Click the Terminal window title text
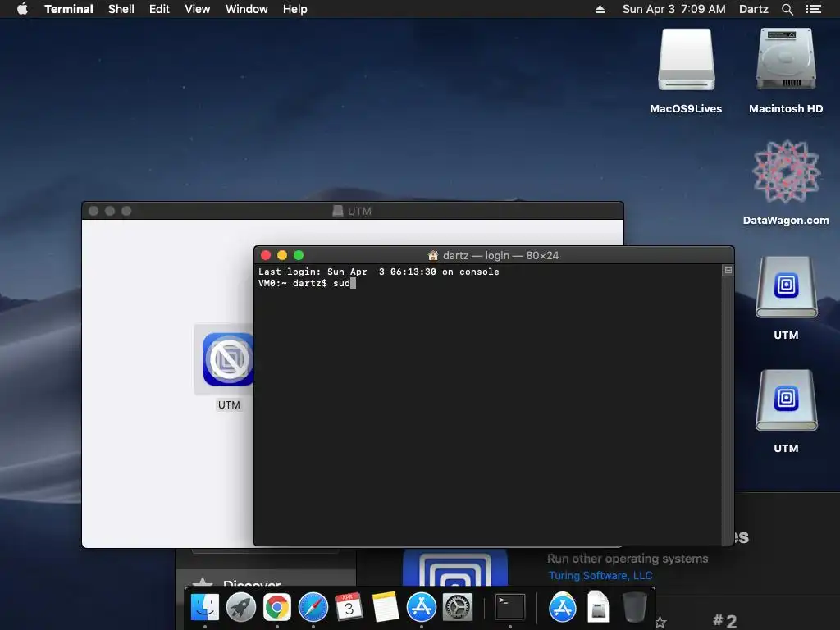Viewport: 840px width, 630px height. click(500, 256)
